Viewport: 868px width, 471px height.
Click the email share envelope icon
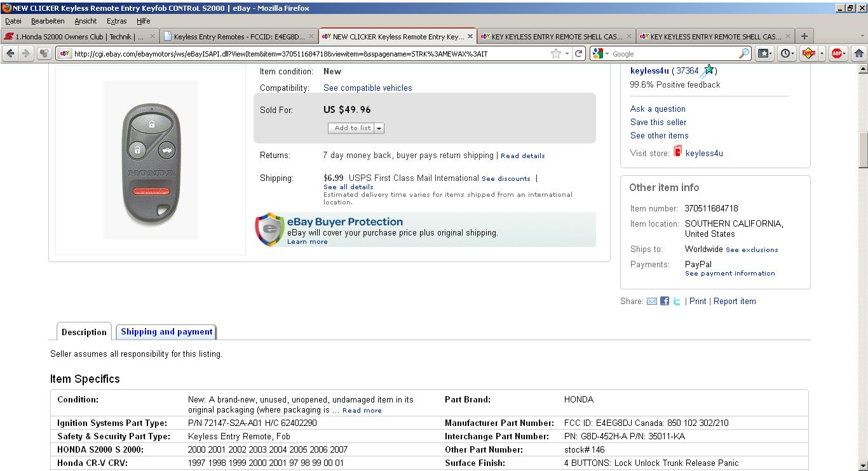[651, 302]
